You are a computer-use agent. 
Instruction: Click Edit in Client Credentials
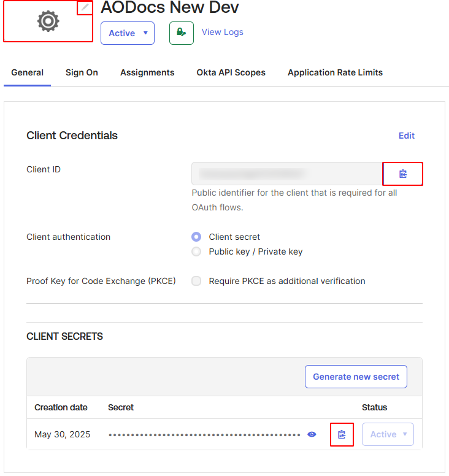tap(407, 136)
